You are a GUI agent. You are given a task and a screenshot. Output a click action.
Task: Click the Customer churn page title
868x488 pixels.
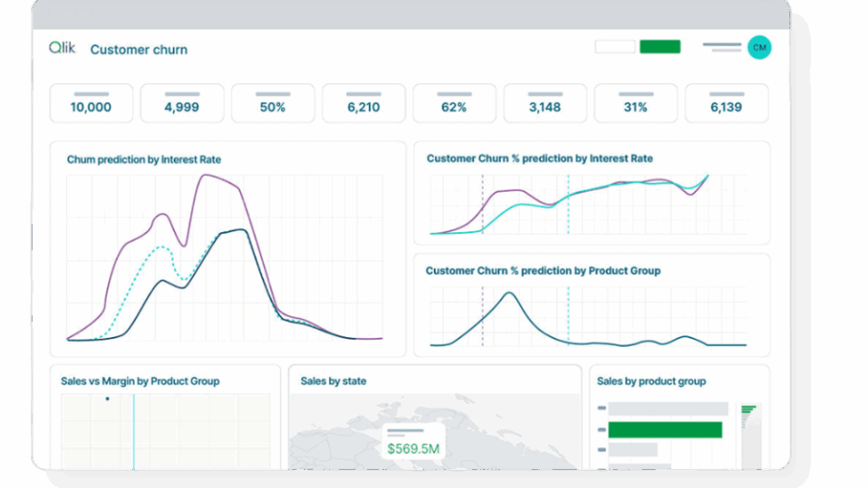point(139,50)
